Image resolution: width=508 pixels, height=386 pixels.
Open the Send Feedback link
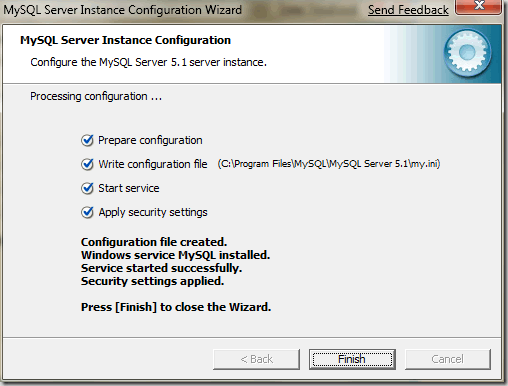(408, 10)
